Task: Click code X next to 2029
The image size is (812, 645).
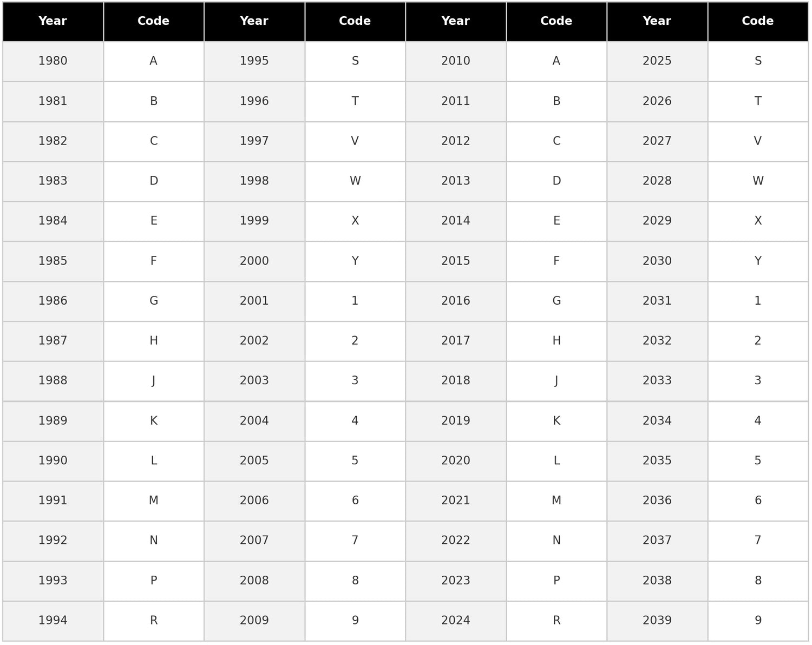Action: click(757, 221)
